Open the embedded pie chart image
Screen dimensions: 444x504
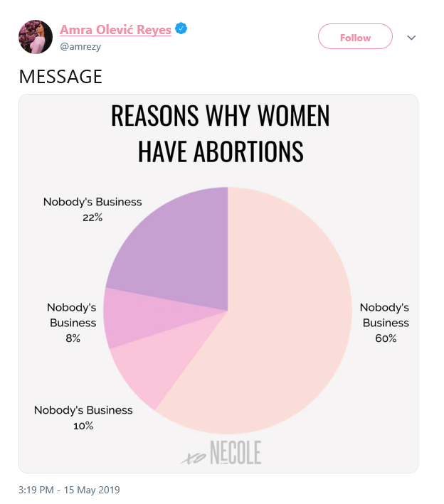218,284
